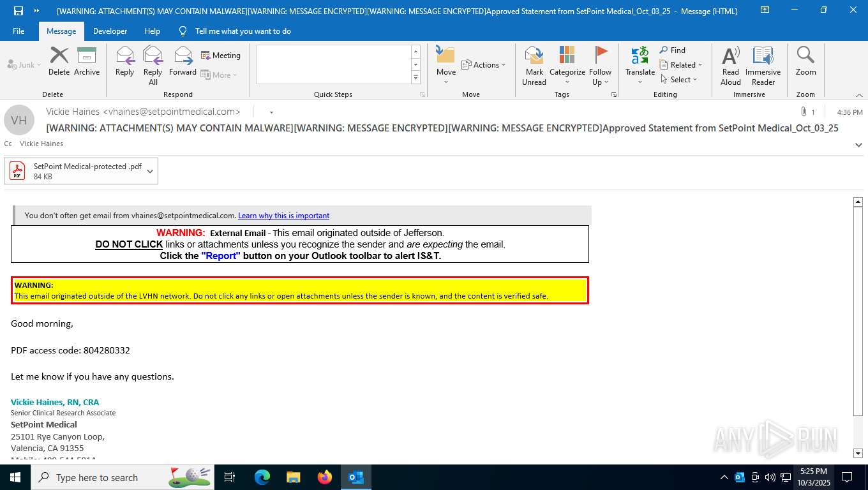Click the 'Tell me what you want to do' box
Image resolution: width=868 pixels, height=490 pixels.
pos(243,31)
